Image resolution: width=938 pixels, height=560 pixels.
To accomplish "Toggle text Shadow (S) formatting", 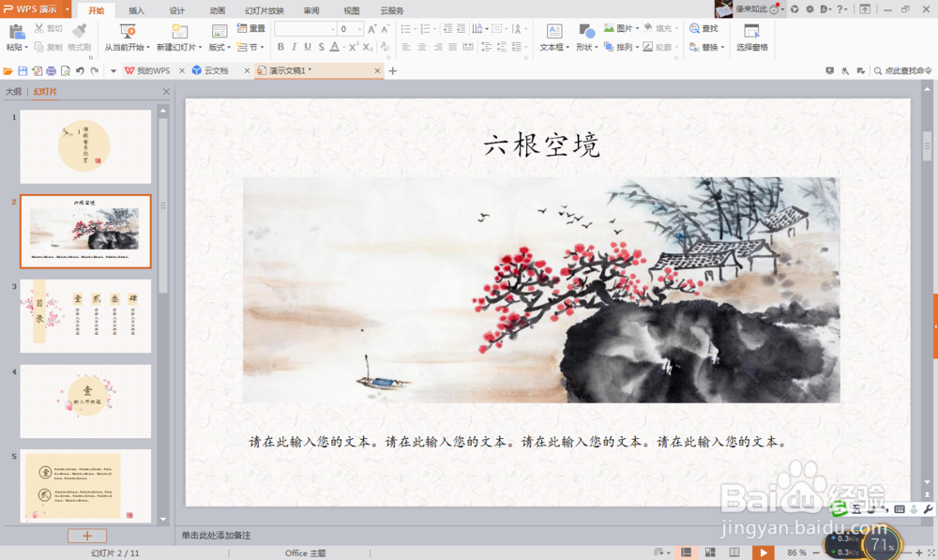I will 321,47.
